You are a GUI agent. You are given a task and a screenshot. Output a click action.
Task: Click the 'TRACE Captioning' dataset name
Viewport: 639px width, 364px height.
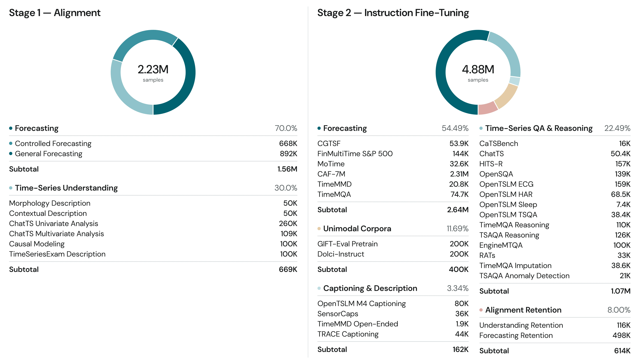pyautogui.click(x=348, y=334)
